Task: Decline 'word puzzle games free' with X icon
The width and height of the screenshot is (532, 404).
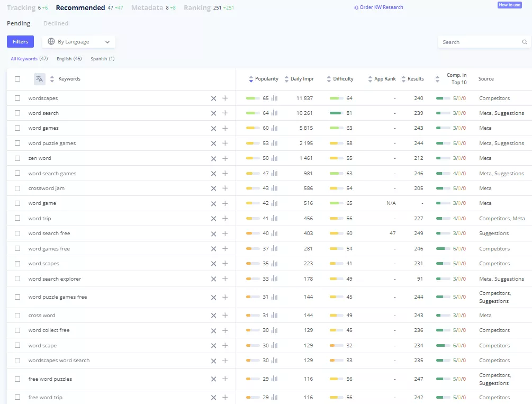Action: tap(213, 298)
